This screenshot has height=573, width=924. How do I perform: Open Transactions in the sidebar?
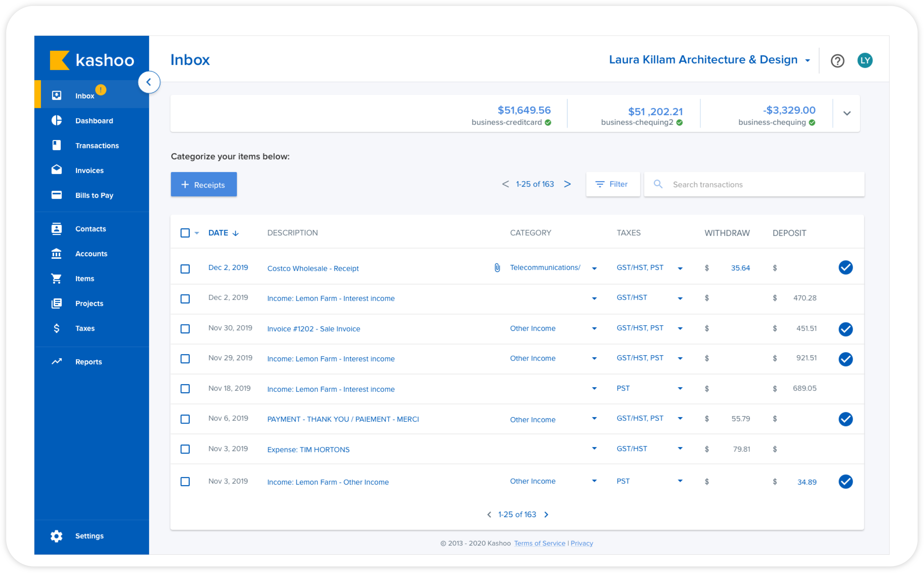[97, 146]
